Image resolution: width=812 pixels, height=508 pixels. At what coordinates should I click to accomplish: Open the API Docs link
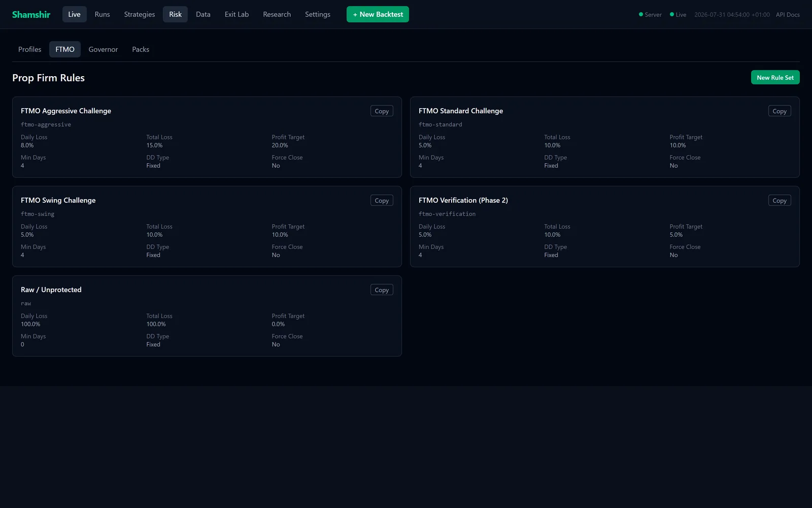788,15
